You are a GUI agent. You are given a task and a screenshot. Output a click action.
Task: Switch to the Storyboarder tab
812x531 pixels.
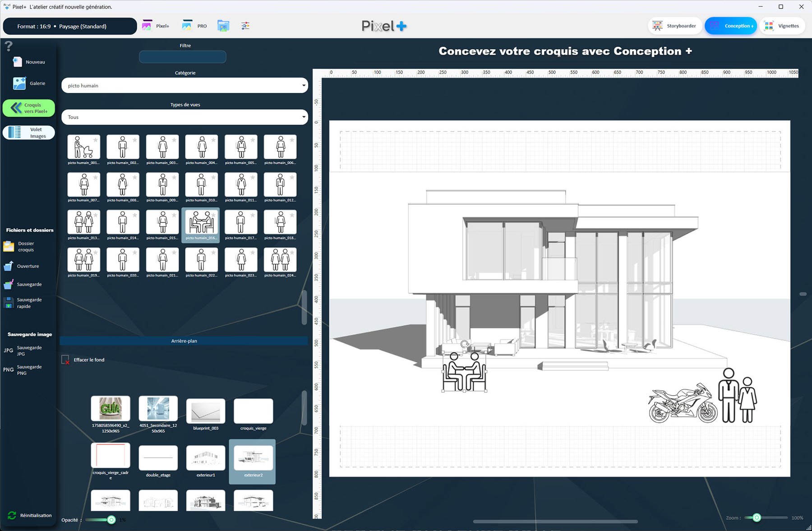tap(674, 26)
